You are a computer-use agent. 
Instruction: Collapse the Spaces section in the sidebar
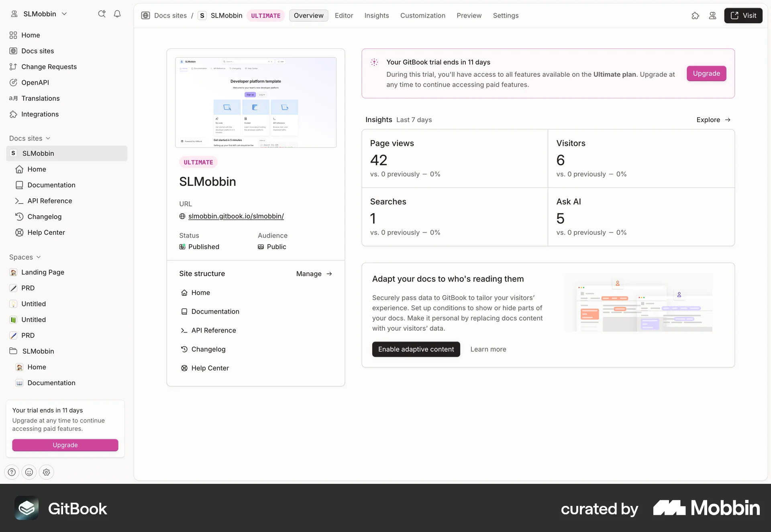[25, 257]
